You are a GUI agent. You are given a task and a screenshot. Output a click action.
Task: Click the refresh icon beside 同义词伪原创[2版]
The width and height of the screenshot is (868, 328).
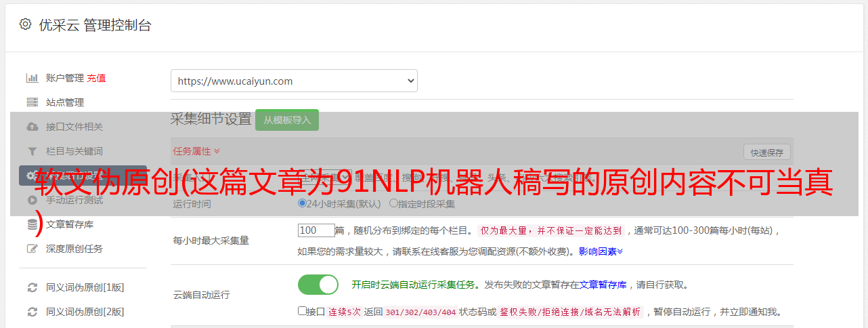tap(32, 312)
